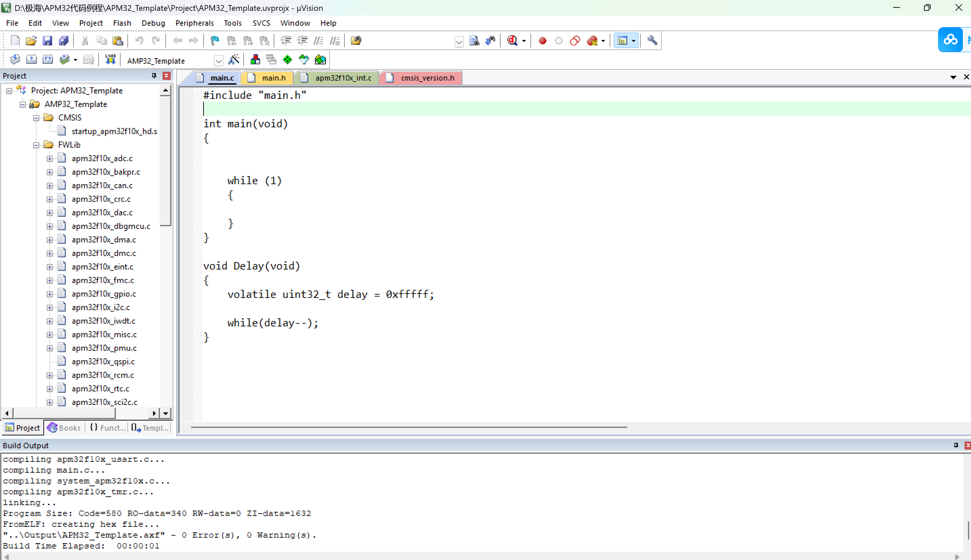Open the Peripherals menu
The width and height of the screenshot is (971, 560).
tap(194, 23)
